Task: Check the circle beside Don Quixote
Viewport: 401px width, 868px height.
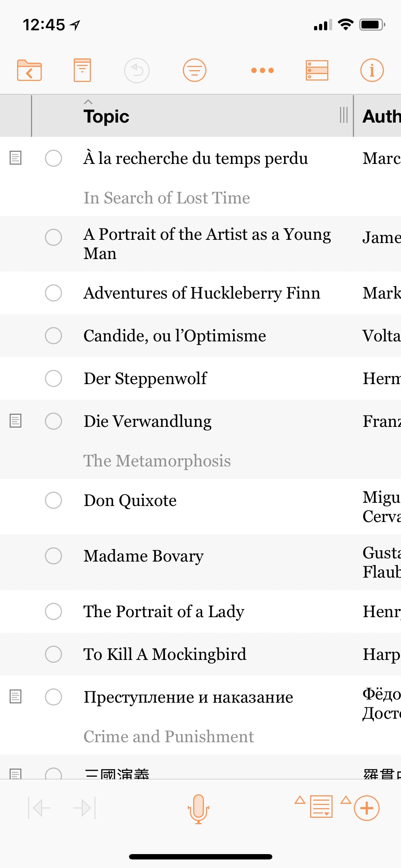Action: 53,500
